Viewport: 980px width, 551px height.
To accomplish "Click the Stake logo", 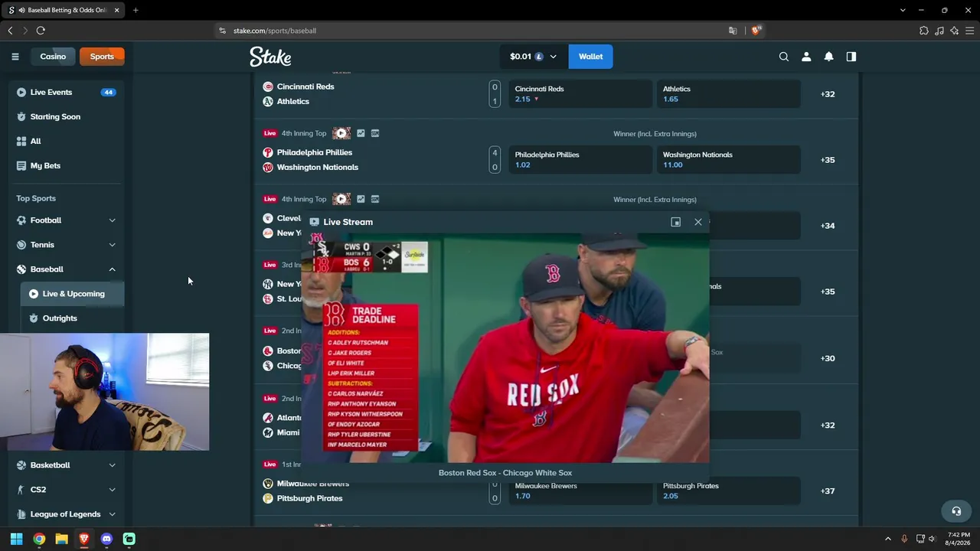I will click(270, 57).
